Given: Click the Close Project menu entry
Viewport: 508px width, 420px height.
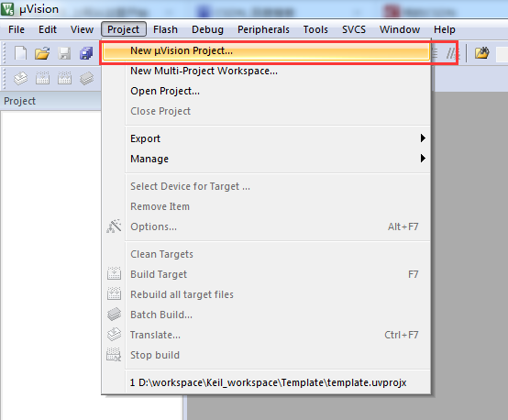Looking at the screenshot, I should [266, 111].
